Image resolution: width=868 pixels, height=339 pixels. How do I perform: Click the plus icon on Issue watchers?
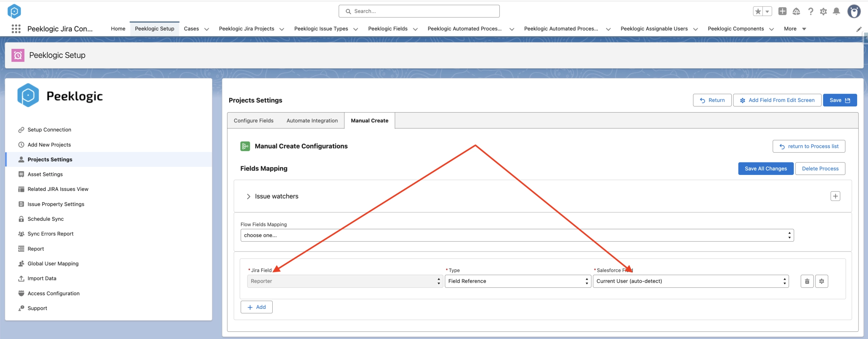point(835,196)
